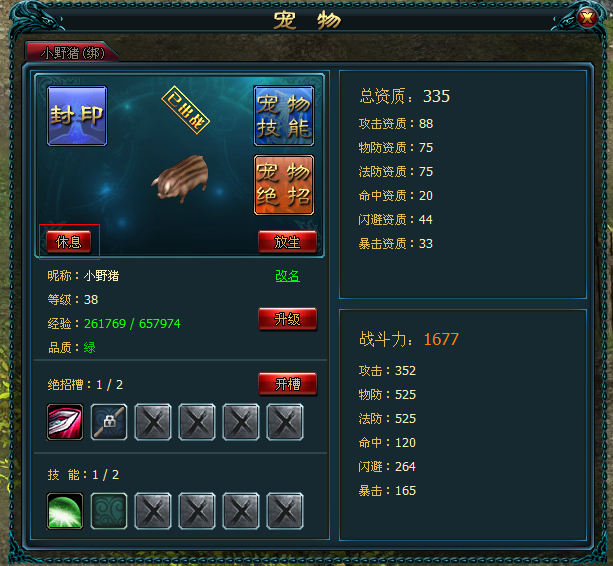This screenshot has height=566, width=613.
Task: Click the red 放生 release button
Action: [287, 242]
